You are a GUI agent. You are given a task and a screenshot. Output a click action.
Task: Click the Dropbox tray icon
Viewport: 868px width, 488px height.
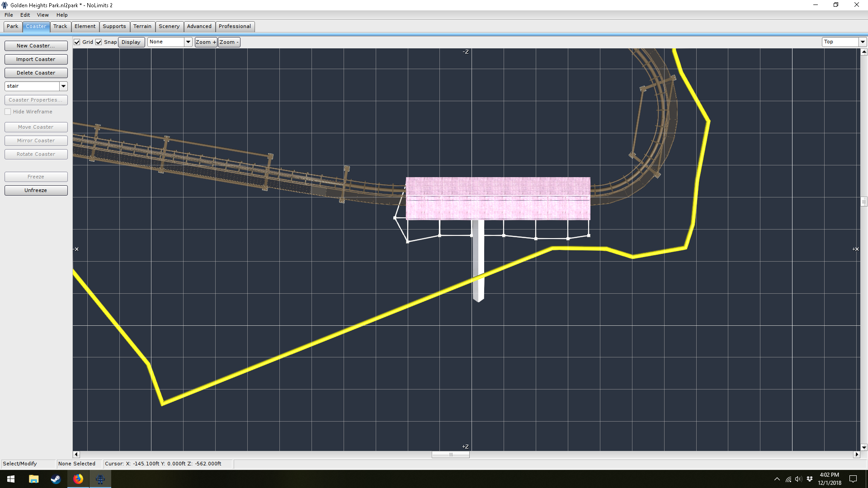pyautogui.click(x=810, y=479)
